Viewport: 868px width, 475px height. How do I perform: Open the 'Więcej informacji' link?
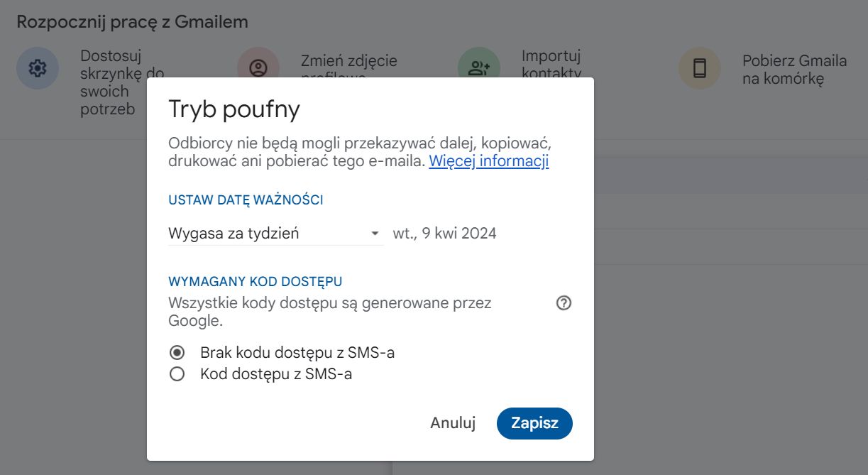[489, 161]
